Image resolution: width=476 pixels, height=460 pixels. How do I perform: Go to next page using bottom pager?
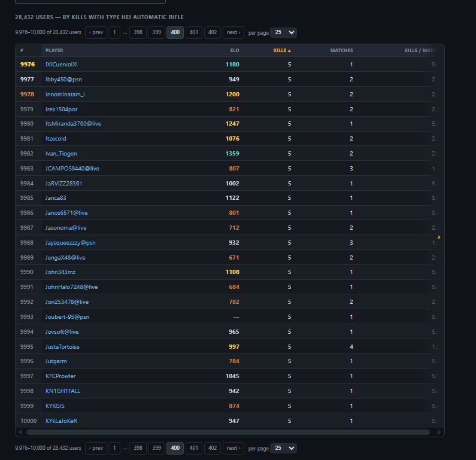click(234, 448)
